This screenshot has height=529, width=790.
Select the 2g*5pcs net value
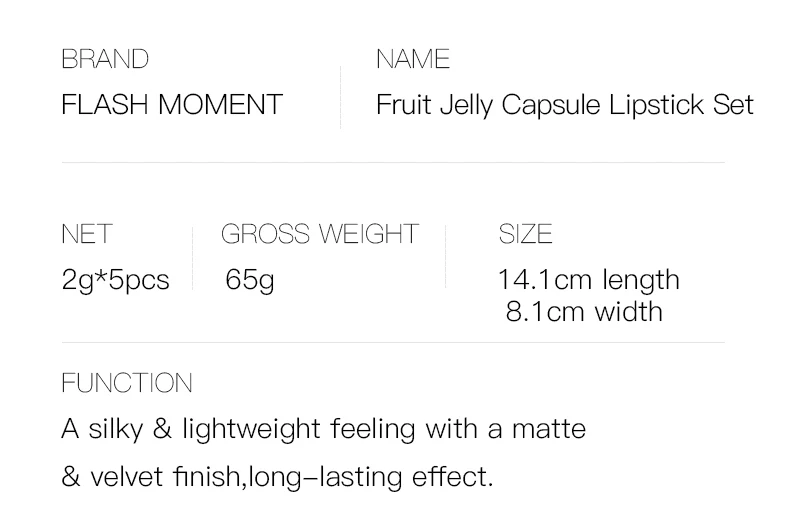pyautogui.click(x=115, y=280)
